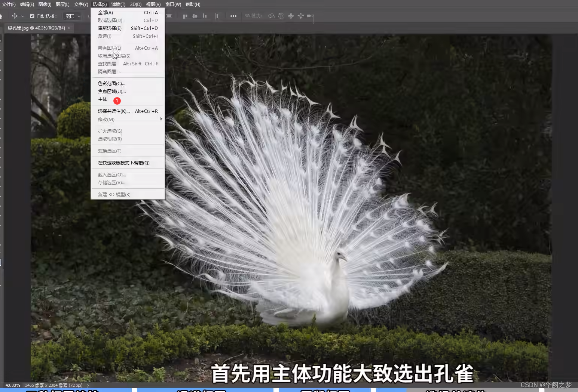
Task: Click the align bottom edges icon
Action: pos(204,16)
